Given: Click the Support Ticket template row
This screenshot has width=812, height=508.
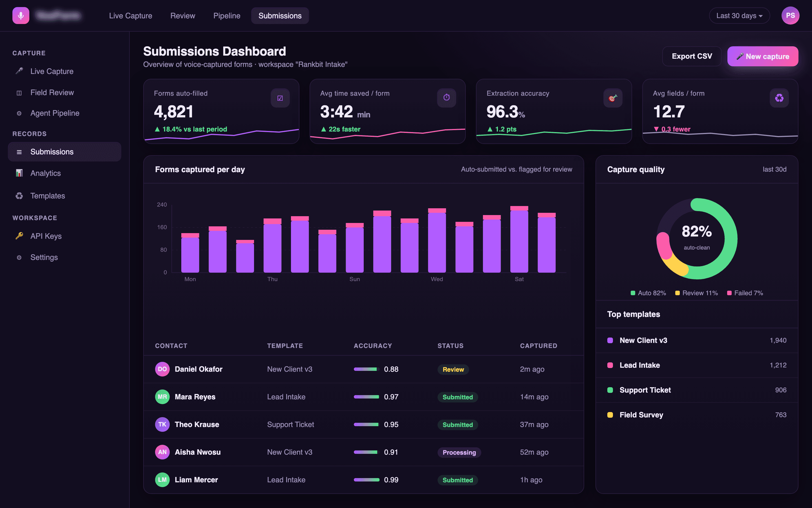Looking at the screenshot, I should pos(697,390).
